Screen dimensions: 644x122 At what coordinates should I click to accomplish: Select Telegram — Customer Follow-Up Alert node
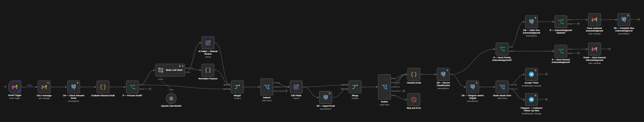tap(531, 100)
